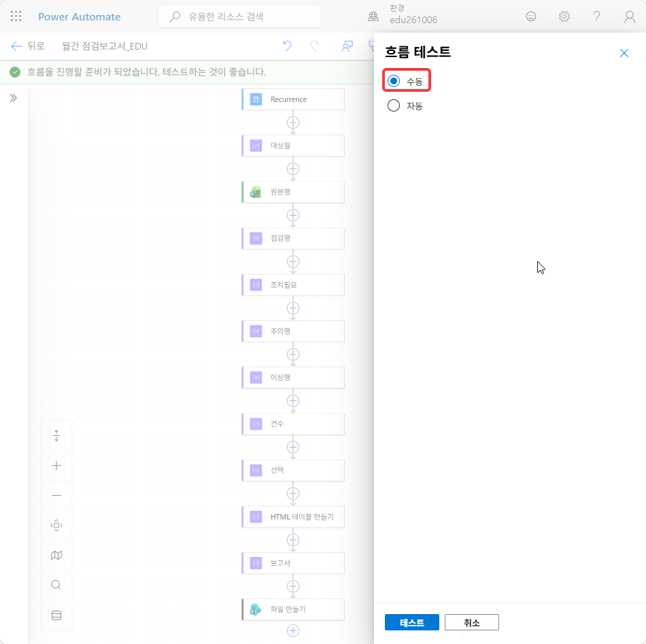Screen dimensions: 646x644
Task: Insert step after 선택 plus icon
Action: coord(293,494)
